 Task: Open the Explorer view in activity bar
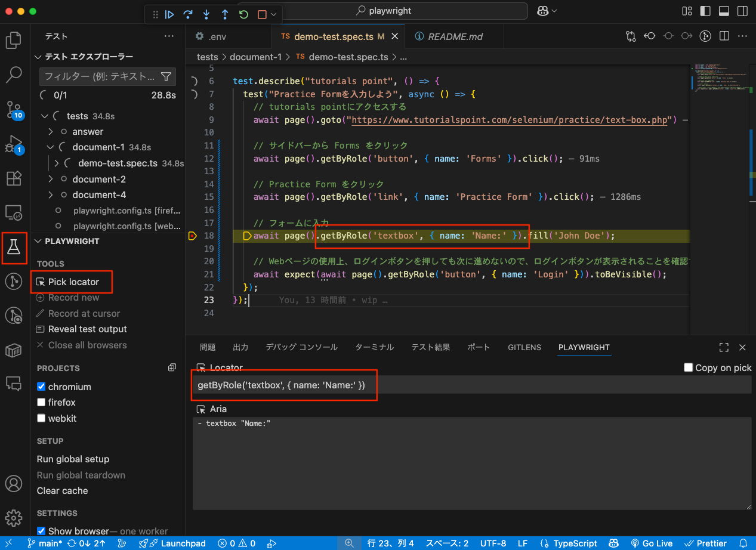click(14, 41)
